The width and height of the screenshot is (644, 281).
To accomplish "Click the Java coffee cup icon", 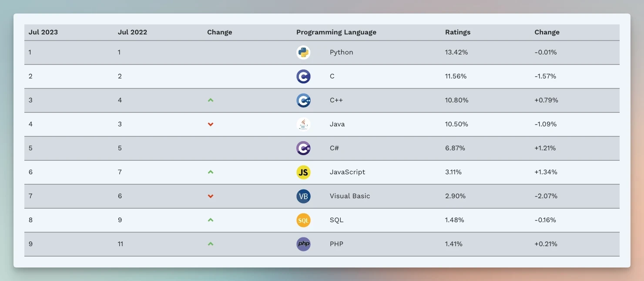I will [303, 125].
